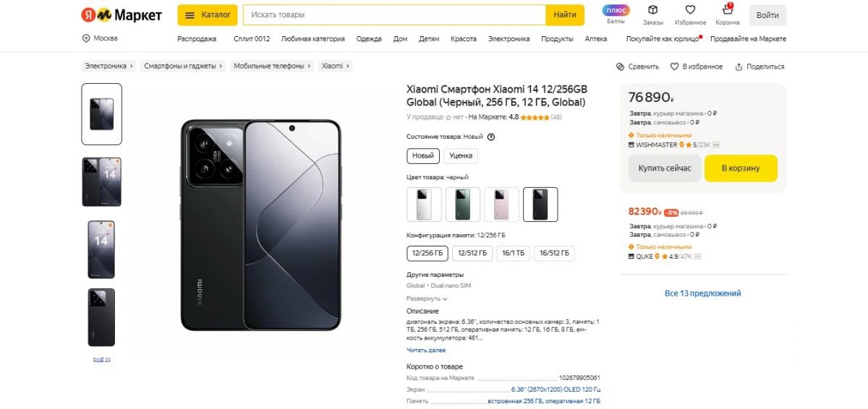The height and width of the screenshot is (409, 868).
Task: Open the Каталог dropdown menu
Action: (208, 14)
